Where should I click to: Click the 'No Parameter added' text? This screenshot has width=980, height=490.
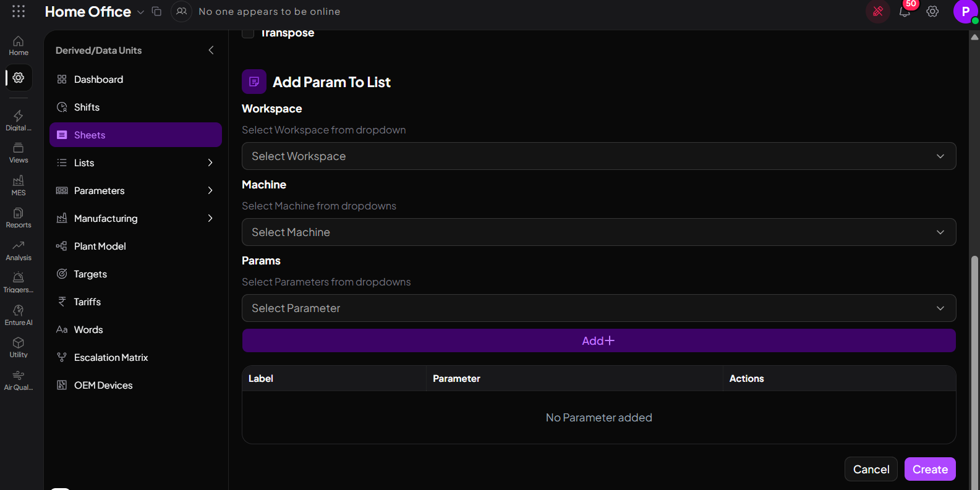pyautogui.click(x=599, y=418)
